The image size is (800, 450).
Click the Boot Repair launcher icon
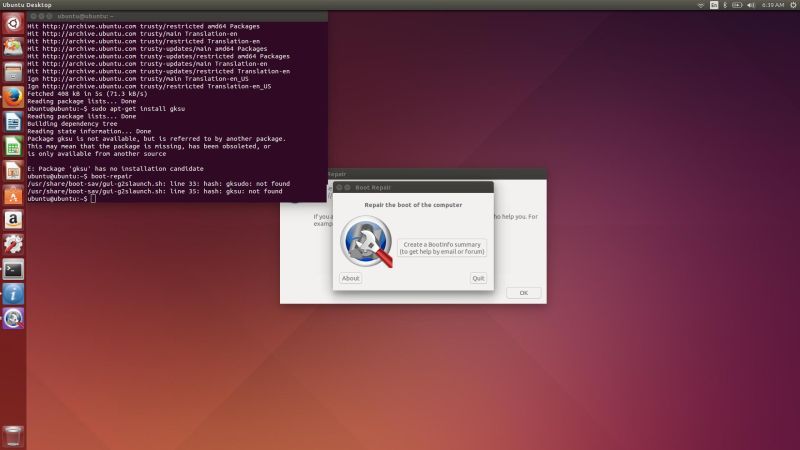coord(13,318)
